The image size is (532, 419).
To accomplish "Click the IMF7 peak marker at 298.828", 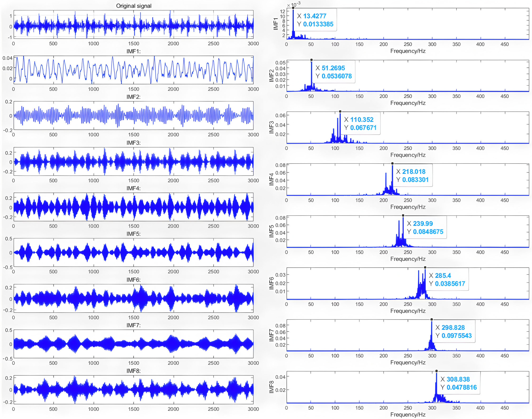I will coord(432,319).
